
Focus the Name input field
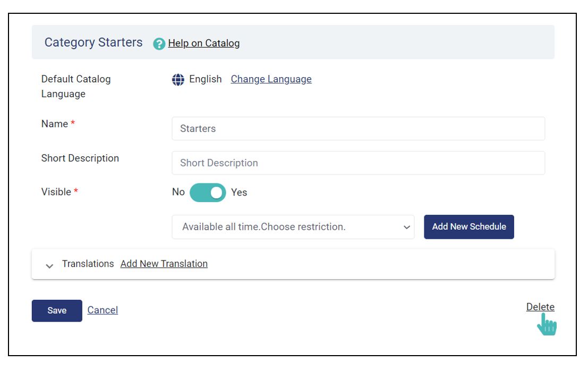pyautogui.click(x=358, y=128)
